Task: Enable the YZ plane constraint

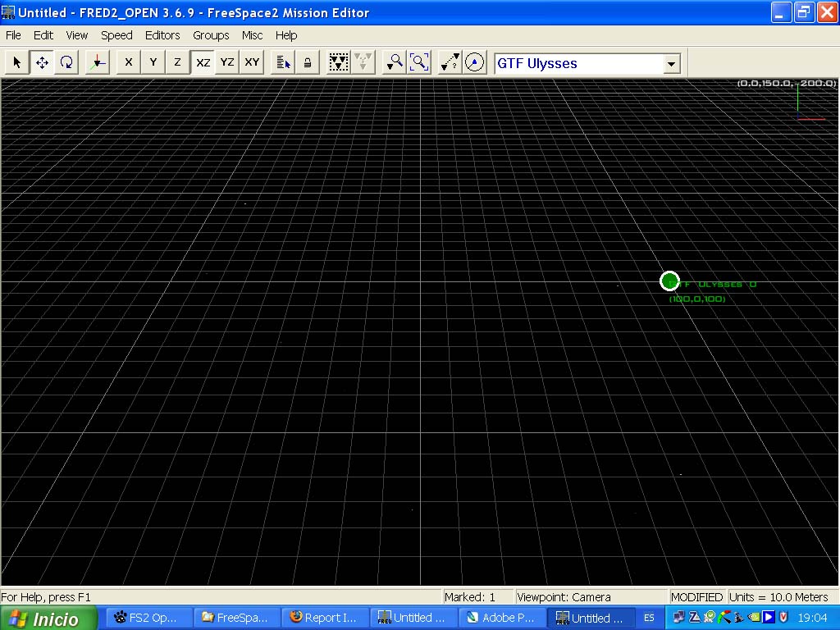Action: click(227, 62)
